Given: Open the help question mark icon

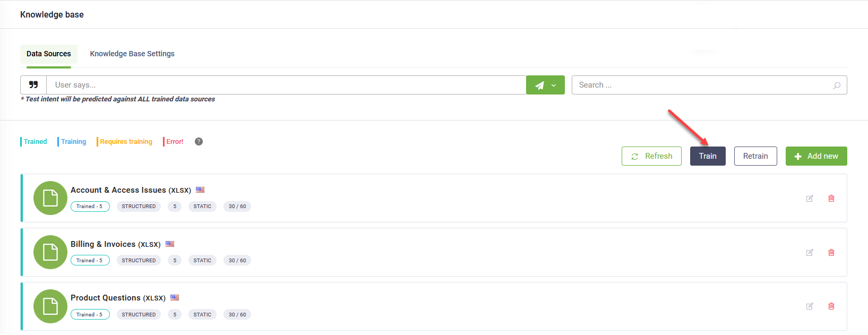Looking at the screenshot, I should [x=199, y=141].
